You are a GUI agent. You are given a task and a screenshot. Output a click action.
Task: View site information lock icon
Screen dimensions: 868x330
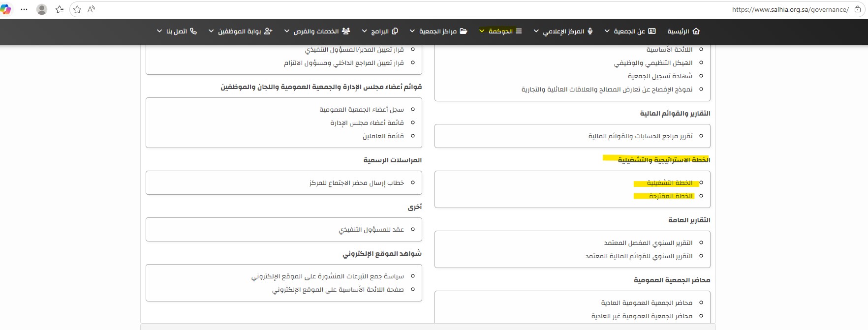click(x=858, y=9)
